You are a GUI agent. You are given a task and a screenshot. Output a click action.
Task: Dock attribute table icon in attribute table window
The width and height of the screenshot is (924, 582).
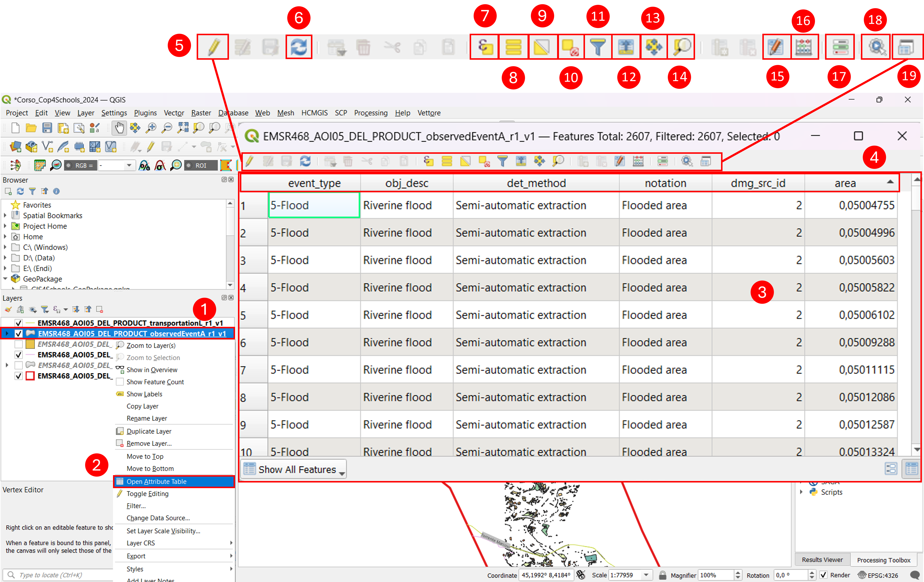pos(706,161)
